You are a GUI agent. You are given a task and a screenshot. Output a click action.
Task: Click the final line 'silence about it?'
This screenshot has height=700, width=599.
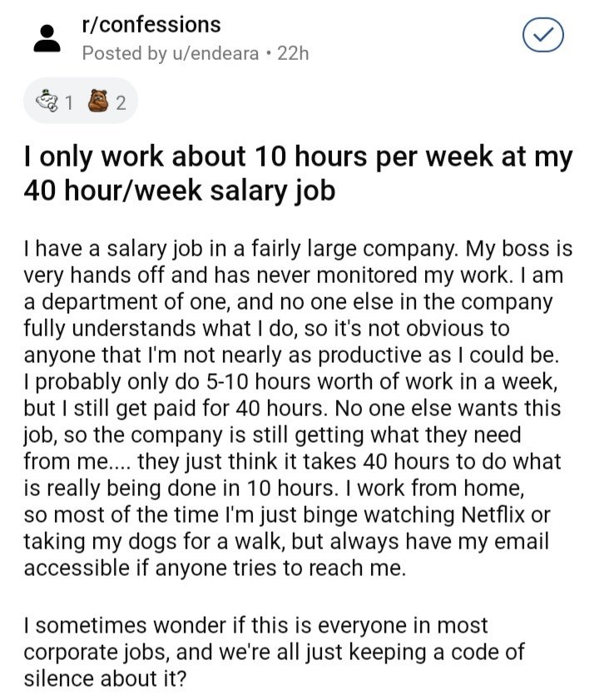[105, 678]
